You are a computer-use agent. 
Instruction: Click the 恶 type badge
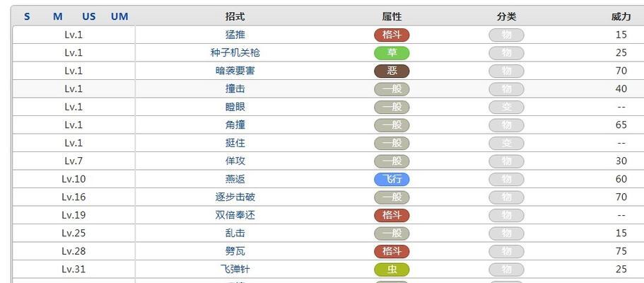pyautogui.click(x=392, y=71)
